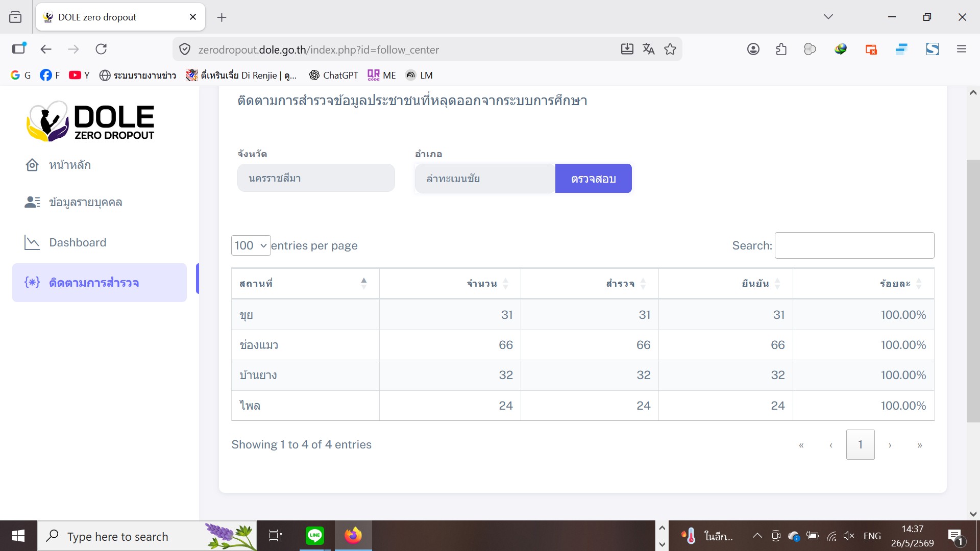Click the home icon beside หน้าหลัก
The image size is (980, 551).
coord(32,165)
